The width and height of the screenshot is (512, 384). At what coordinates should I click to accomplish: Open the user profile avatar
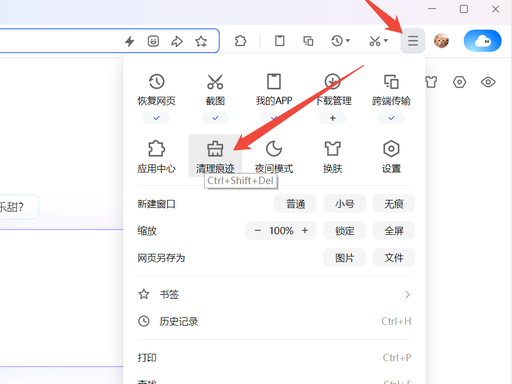pos(441,41)
